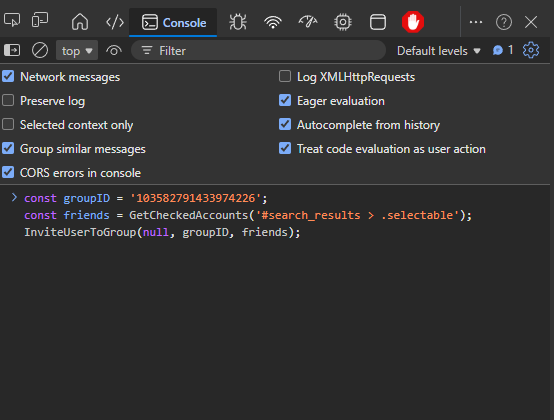
Task: Uncheck Treat code evaluation as user action
Action: (285, 148)
